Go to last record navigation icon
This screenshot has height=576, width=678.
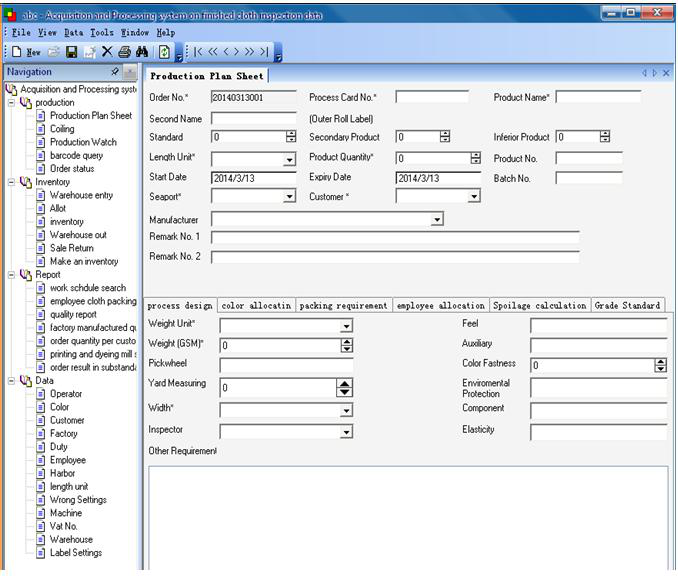pyautogui.click(x=264, y=52)
